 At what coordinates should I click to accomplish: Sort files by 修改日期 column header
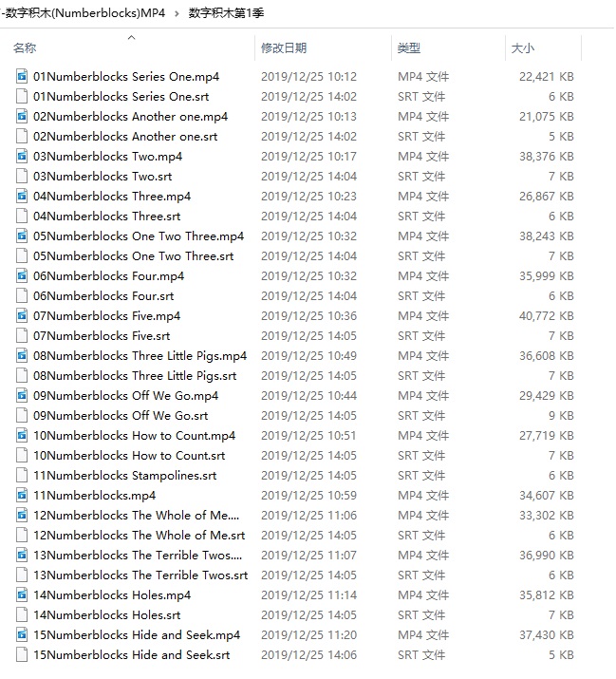[x=284, y=47]
